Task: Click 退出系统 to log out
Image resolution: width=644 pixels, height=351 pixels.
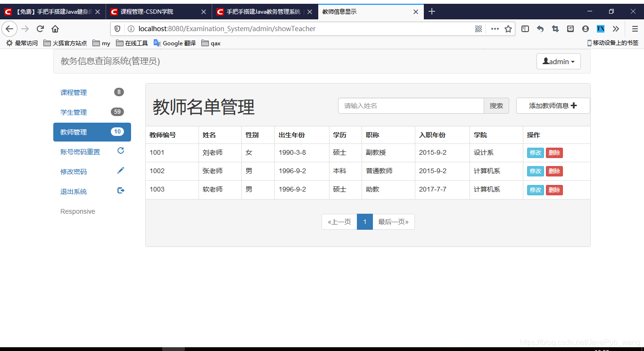Action: (x=92, y=192)
